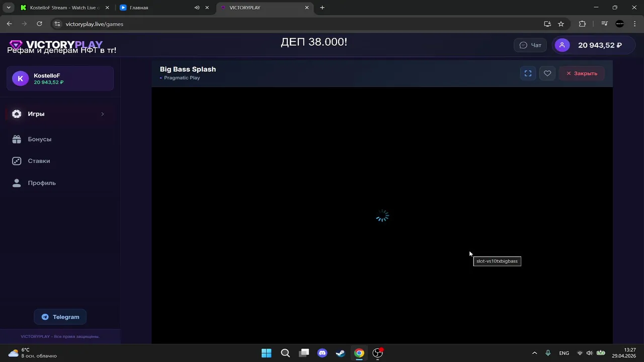Show hidden system tray icons

534,353
